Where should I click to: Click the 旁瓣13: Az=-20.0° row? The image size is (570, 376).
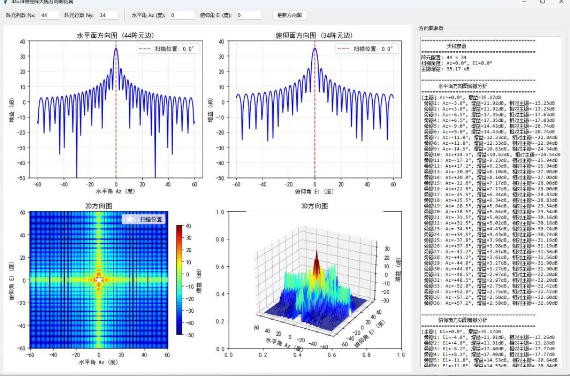click(x=491, y=171)
